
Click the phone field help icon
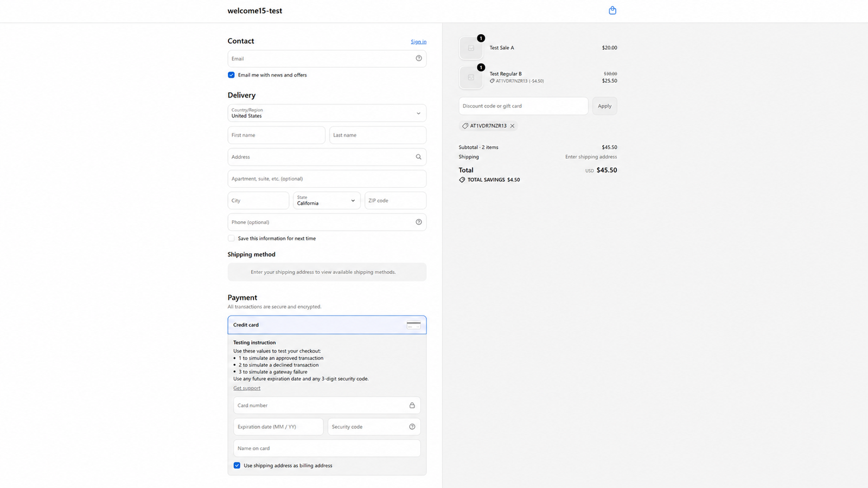(419, 222)
